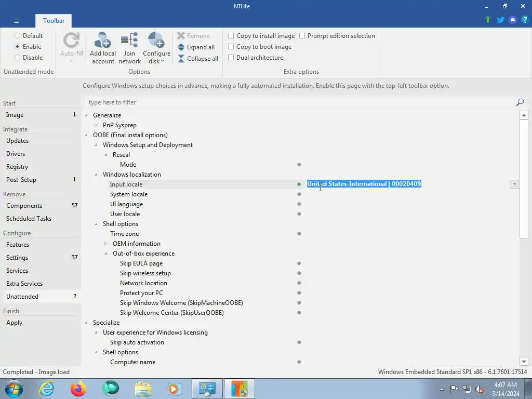The height and width of the screenshot is (399, 532).
Task: Launch Internet Explorer from taskbar
Action: pos(46,389)
